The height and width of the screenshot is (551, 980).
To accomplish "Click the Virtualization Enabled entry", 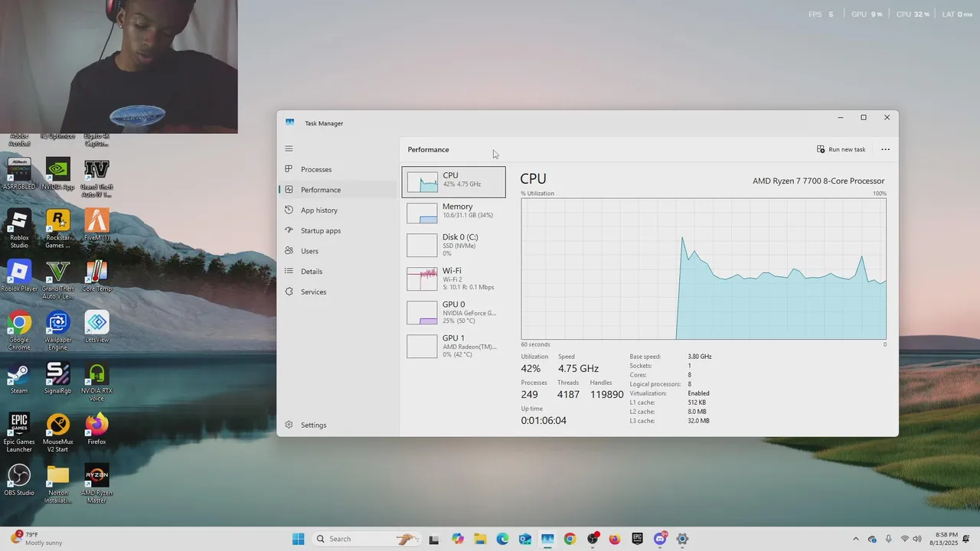I will (669, 393).
